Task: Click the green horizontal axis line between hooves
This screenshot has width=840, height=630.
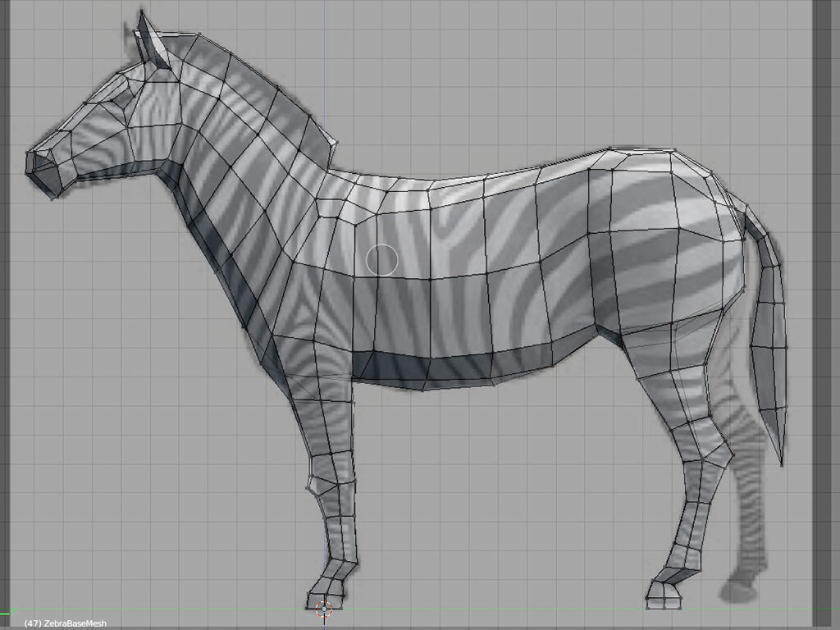Action: tap(492, 609)
